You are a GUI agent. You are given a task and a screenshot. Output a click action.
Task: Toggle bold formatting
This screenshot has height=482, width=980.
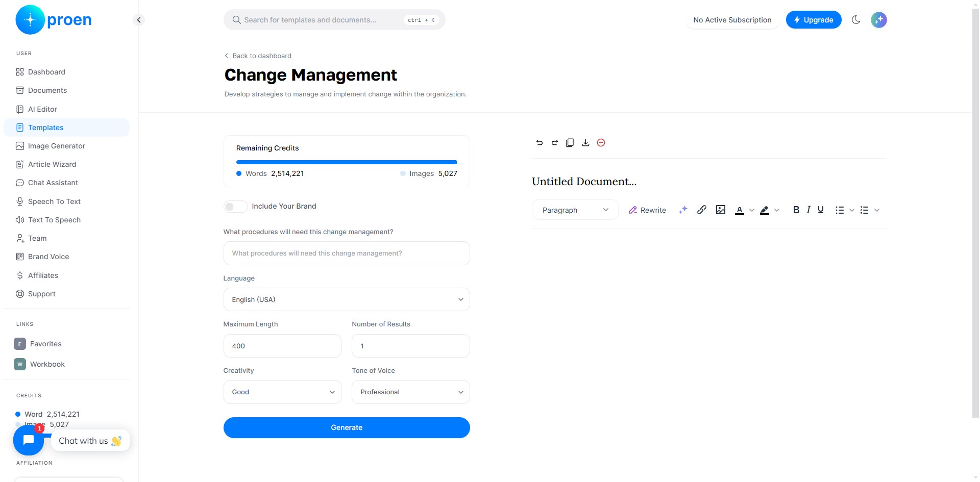point(796,210)
